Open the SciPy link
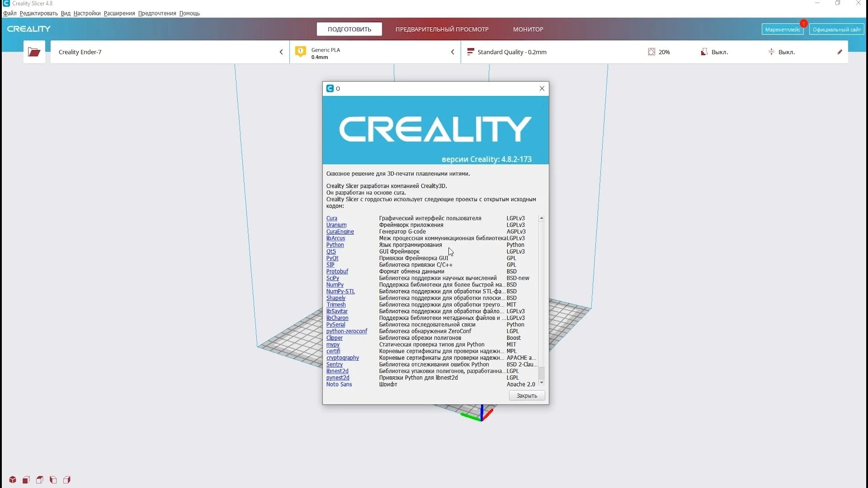The image size is (868, 488). pyautogui.click(x=332, y=278)
